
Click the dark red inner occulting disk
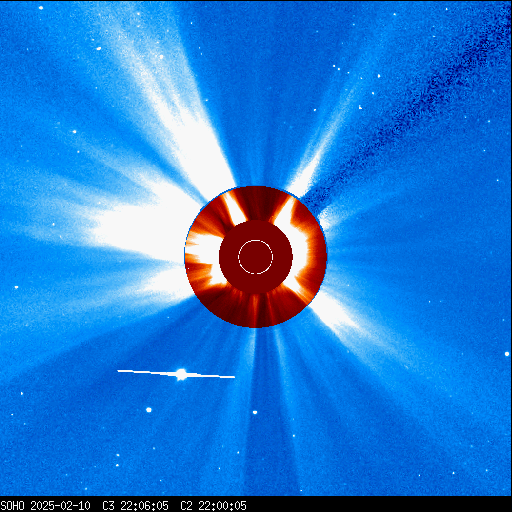coord(256,257)
